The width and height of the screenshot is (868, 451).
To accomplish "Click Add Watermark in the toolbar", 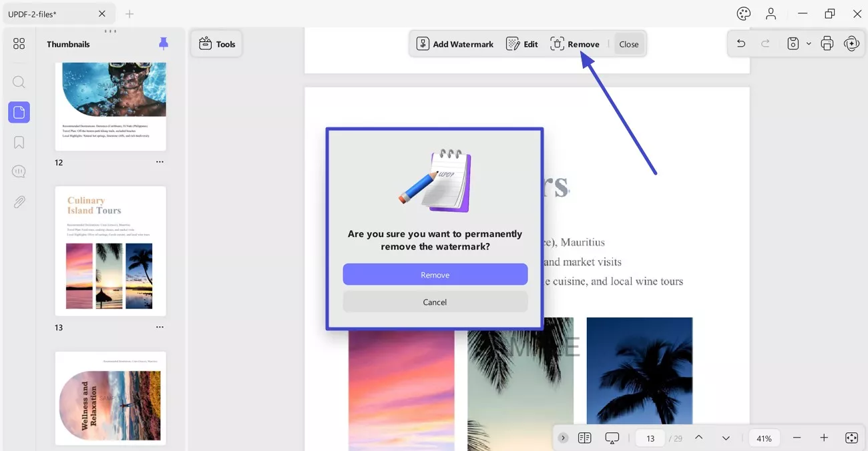I will pos(455,44).
